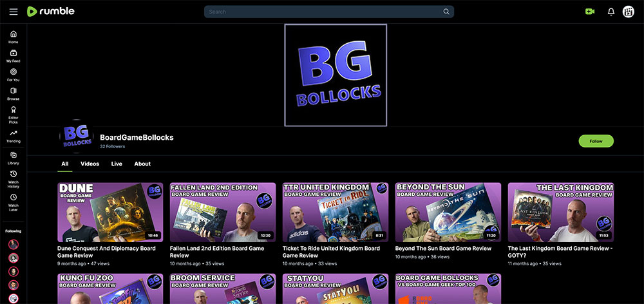644x304 pixels.
Task: Open the user profile avatar
Action: [629, 12]
